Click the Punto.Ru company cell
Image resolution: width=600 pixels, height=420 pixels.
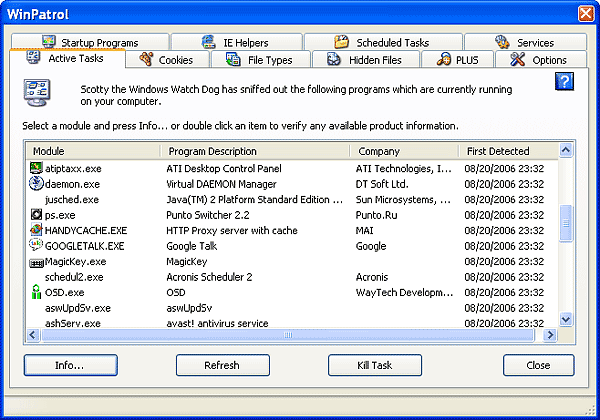click(x=377, y=215)
